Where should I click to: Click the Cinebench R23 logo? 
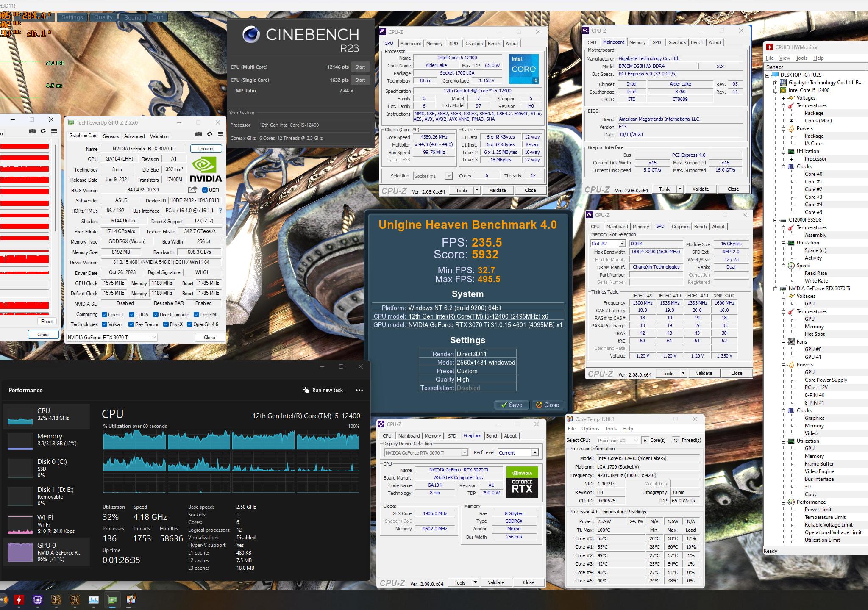(x=251, y=34)
